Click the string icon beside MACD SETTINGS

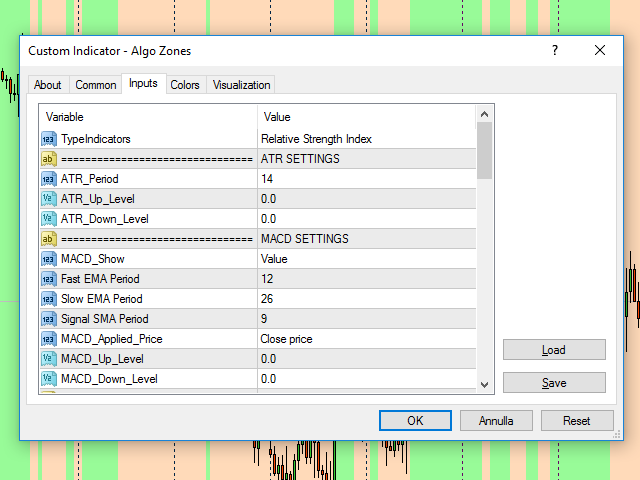point(49,239)
